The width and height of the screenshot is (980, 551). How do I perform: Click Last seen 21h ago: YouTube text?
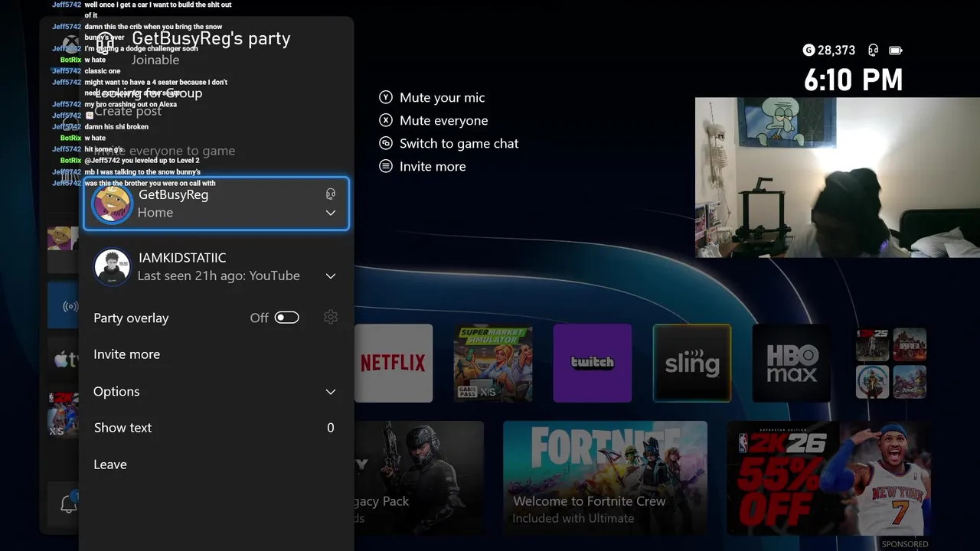[x=218, y=276]
